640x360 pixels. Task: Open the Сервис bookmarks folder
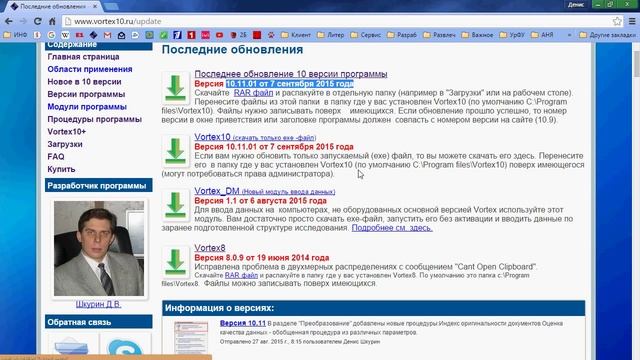point(366,35)
